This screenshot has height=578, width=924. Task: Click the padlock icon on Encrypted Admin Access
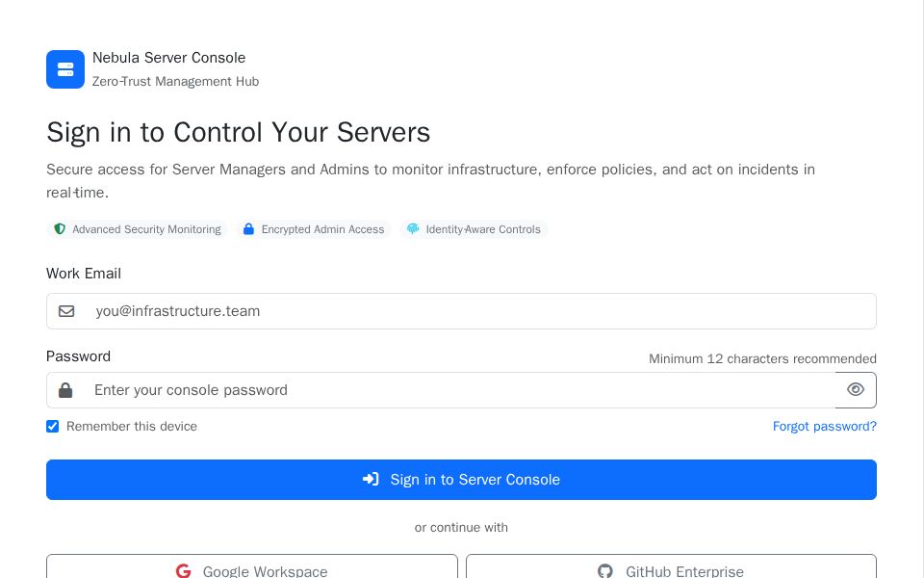[x=248, y=229]
